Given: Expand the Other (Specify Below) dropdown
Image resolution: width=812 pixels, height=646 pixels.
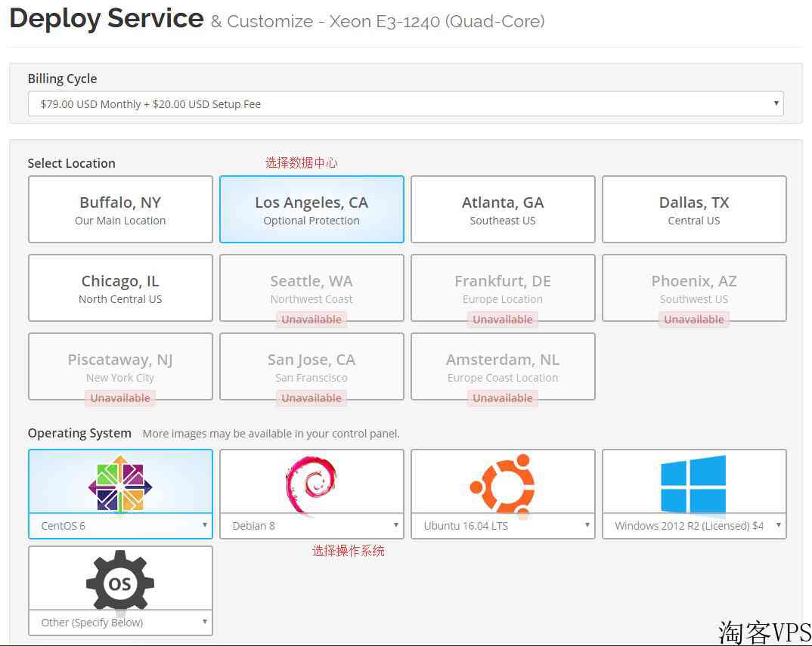Looking at the screenshot, I should (120, 622).
